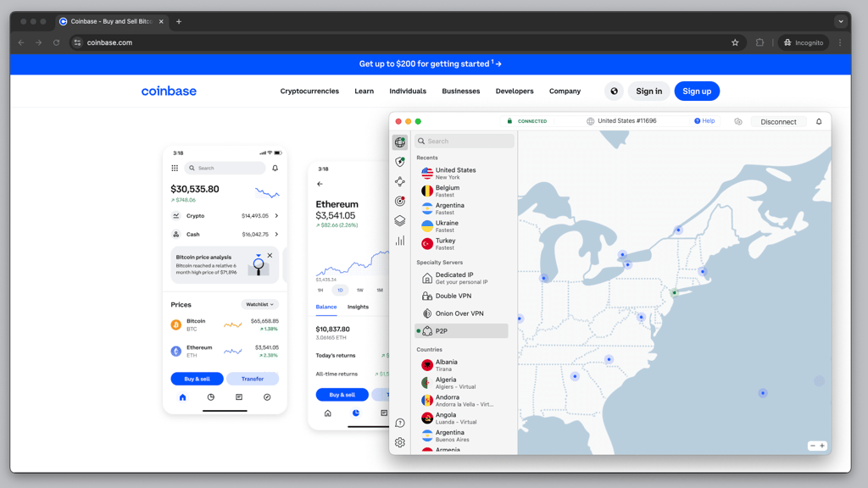Click the NordVPN server search field
The image size is (868, 488).
click(x=465, y=141)
